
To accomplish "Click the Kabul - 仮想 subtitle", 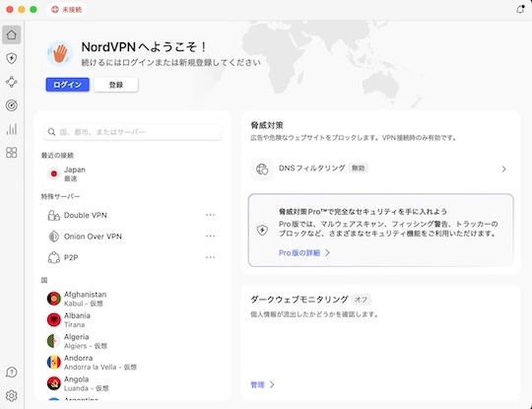I will [84, 304].
